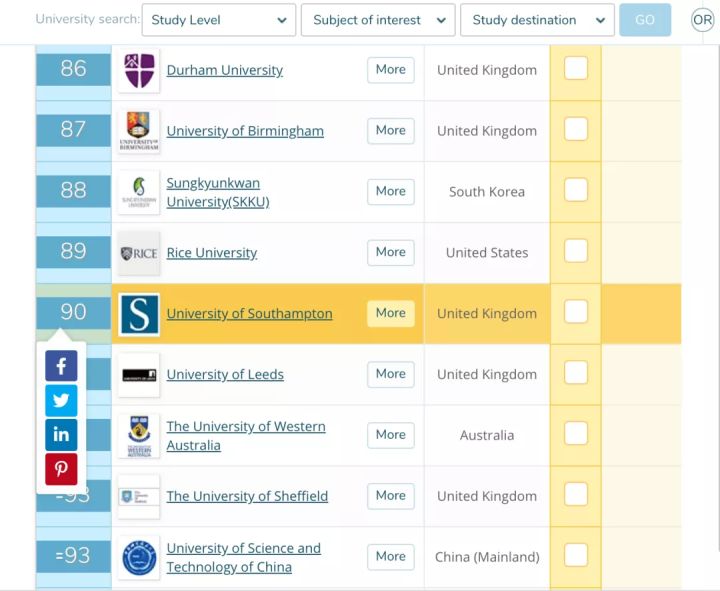
Task: Visit Sungkyunkwan University(SKKU) link
Action: pyautogui.click(x=218, y=192)
